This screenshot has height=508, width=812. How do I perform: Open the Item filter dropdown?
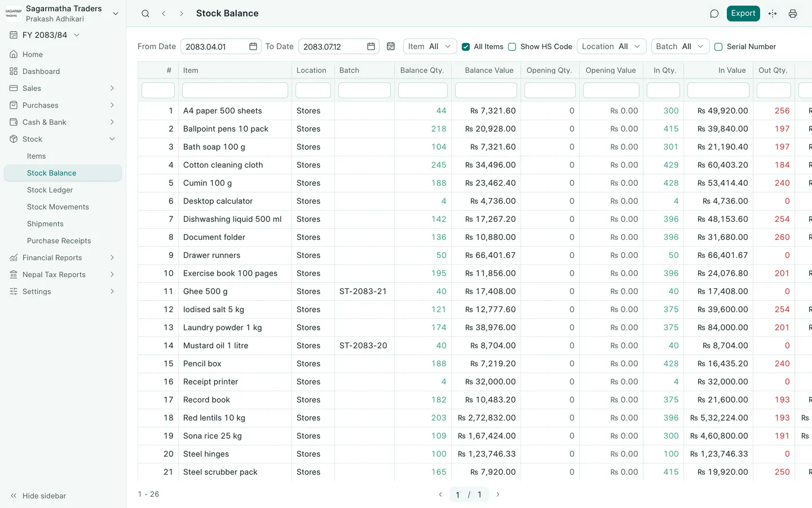pos(430,46)
